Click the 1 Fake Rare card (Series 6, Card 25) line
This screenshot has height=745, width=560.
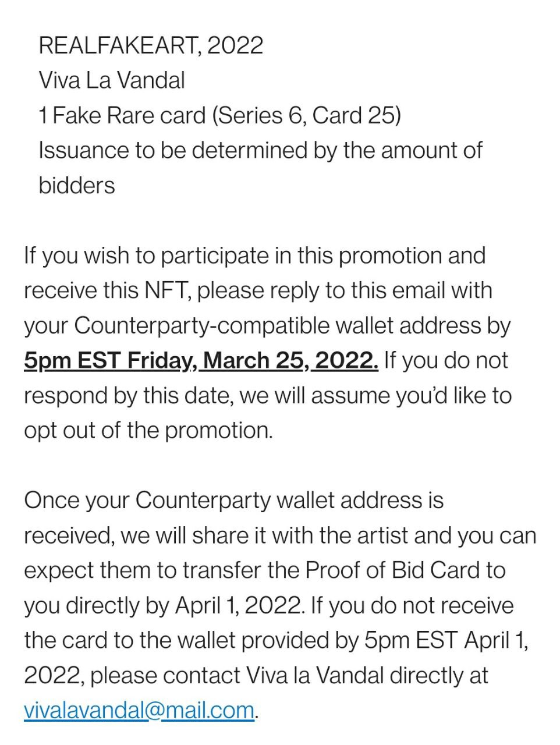point(219,115)
